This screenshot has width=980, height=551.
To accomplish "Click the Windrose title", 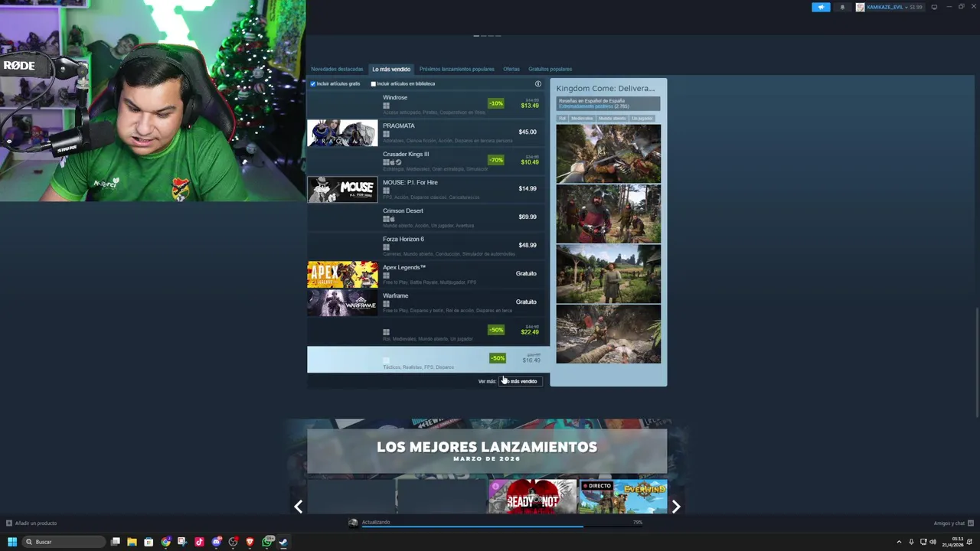I will coord(395,98).
